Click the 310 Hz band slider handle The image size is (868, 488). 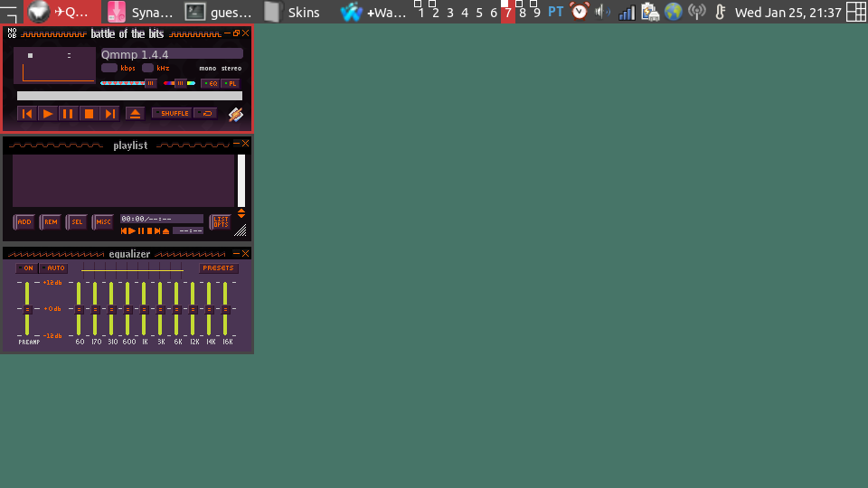[x=111, y=309]
